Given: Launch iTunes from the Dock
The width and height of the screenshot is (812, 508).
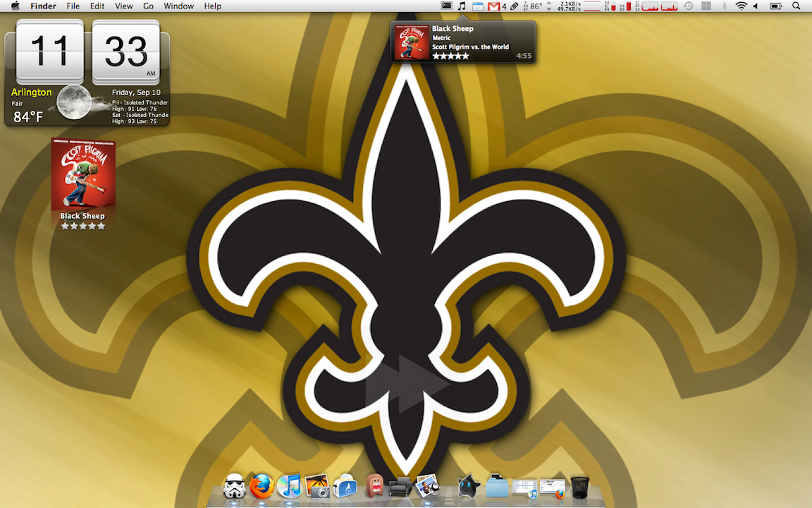Looking at the screenshot, I should tap(289, 487).
